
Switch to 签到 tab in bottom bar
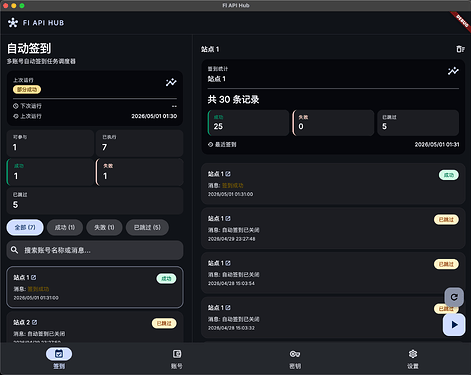point(59,358)
